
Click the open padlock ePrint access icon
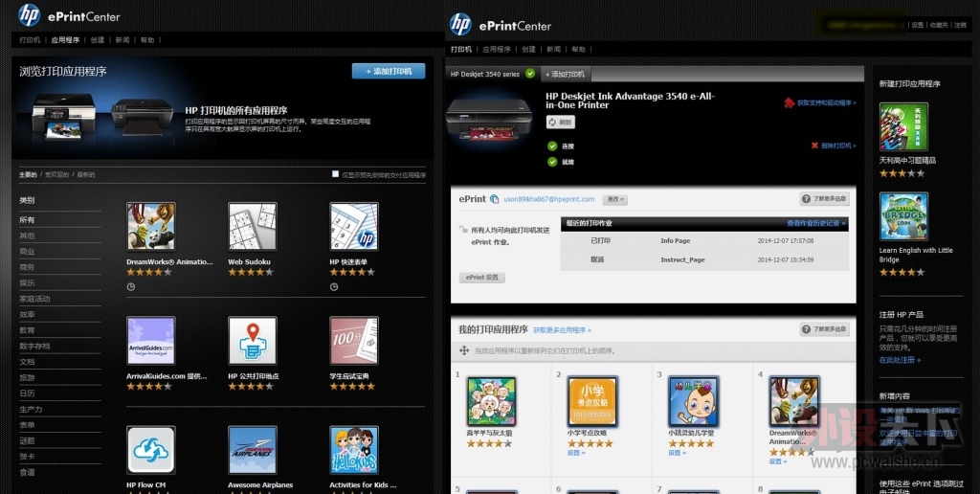click(x=463, y=230)
